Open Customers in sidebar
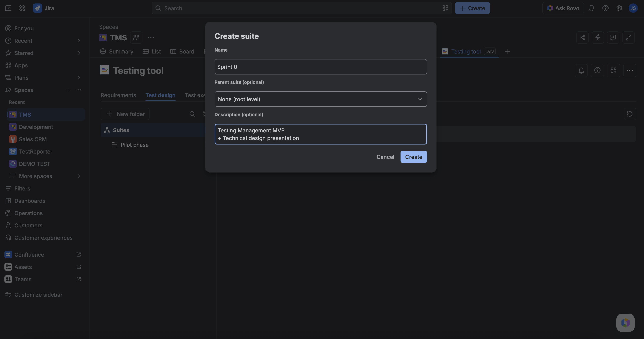This screenshot has height=339, width=644. tap(44, 225)
